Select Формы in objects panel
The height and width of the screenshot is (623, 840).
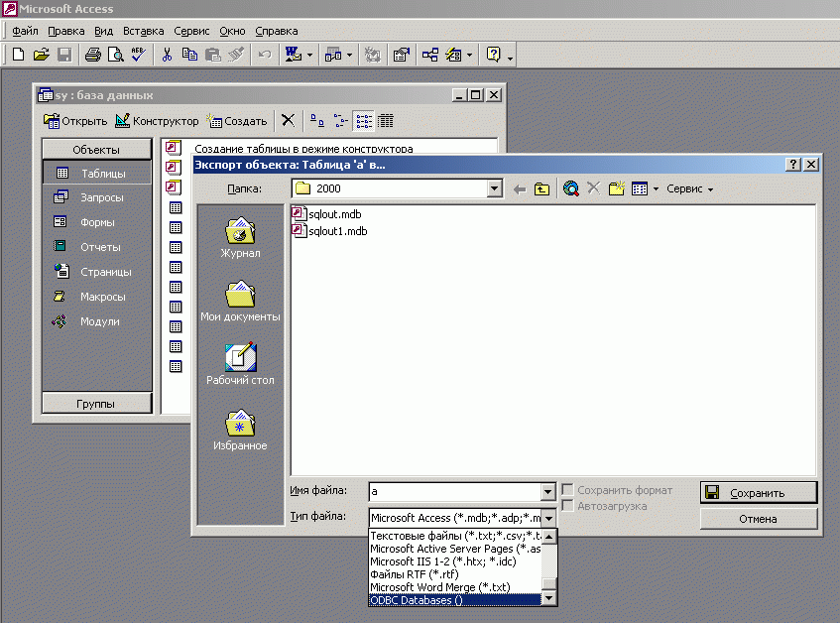[96, 222]
